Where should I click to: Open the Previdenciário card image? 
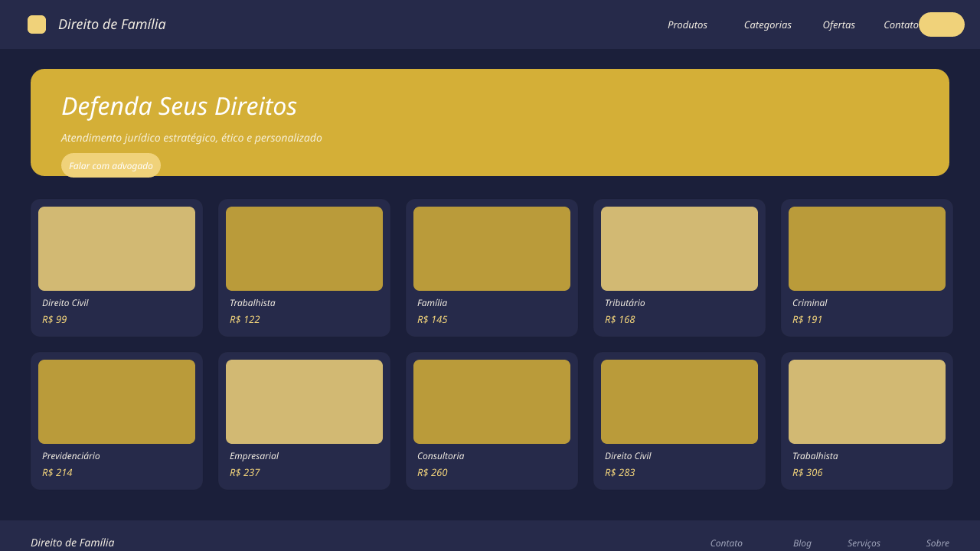coord(116,402)
